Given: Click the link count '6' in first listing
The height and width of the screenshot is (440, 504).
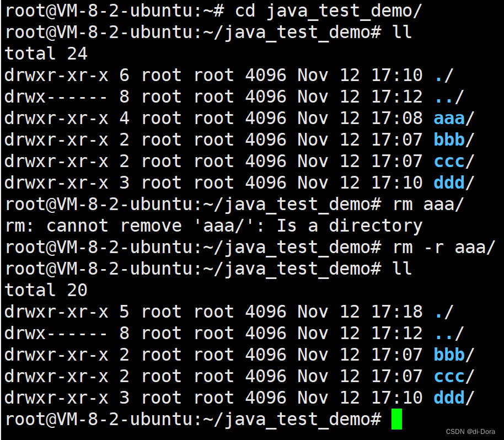Looking at the screenshot, I should point(125,75).
